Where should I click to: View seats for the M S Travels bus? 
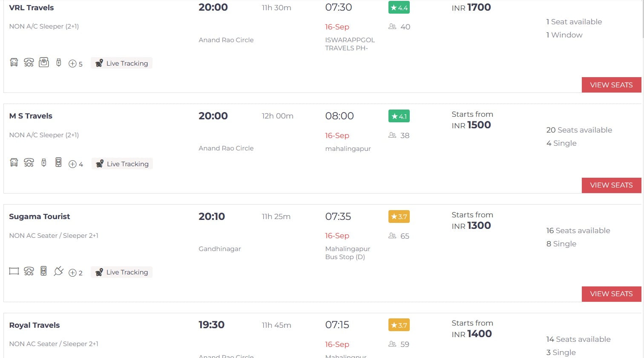point(611,185)
